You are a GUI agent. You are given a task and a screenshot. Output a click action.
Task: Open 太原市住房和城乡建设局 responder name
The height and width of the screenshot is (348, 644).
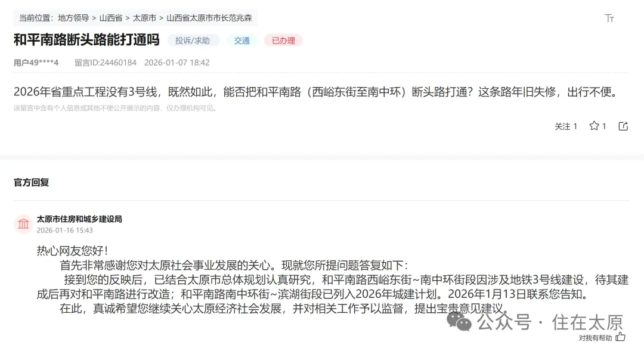79,219
